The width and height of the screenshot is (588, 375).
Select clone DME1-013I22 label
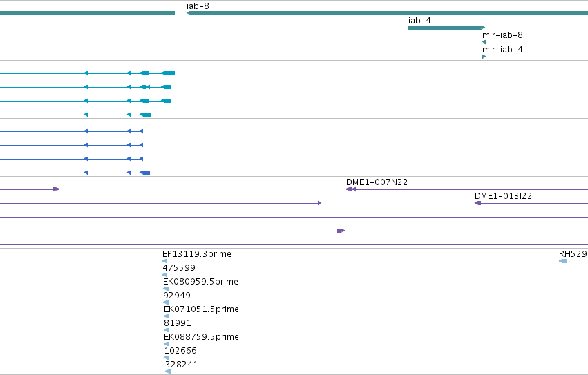[x=503, y=195]
